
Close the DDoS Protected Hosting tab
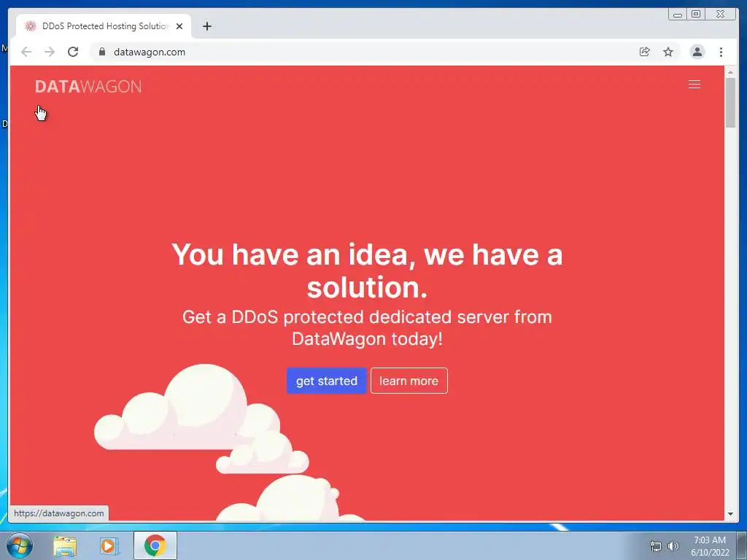tap(179, 26)
